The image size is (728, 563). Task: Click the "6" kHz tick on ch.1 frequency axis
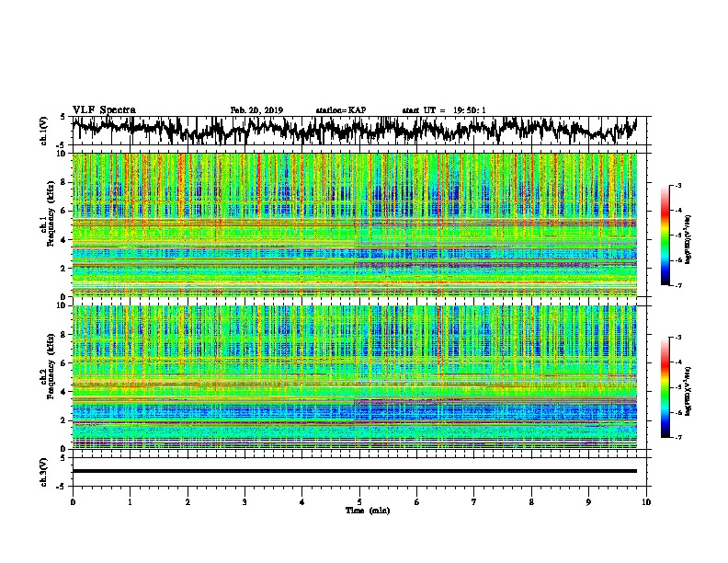point(64,211)
